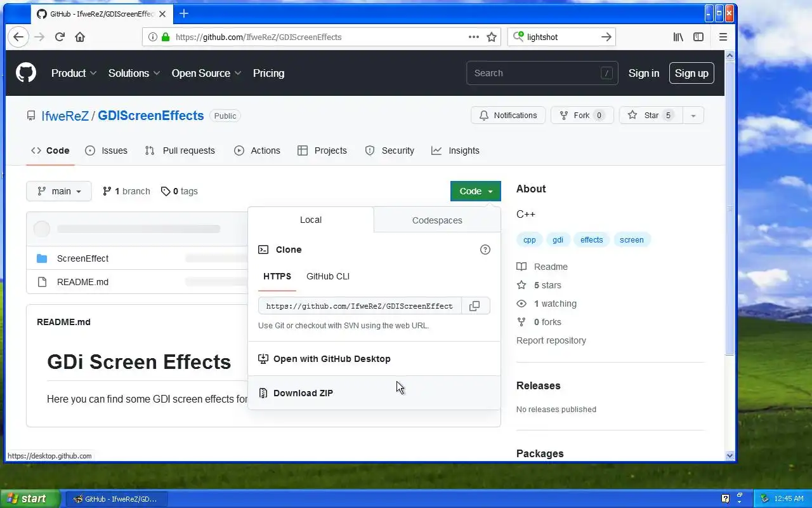Open the Pull requests tab
The height and width of the screenshot is (508, 812).
point(180,150)
